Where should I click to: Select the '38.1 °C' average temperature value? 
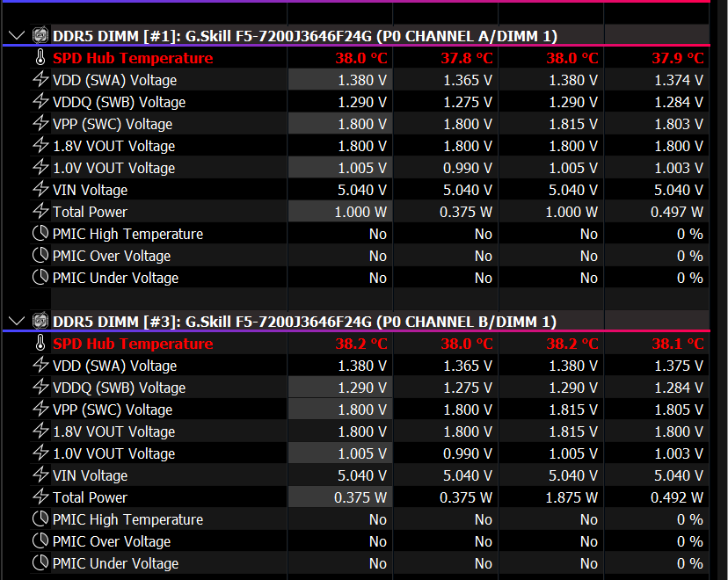click(677, 344)
